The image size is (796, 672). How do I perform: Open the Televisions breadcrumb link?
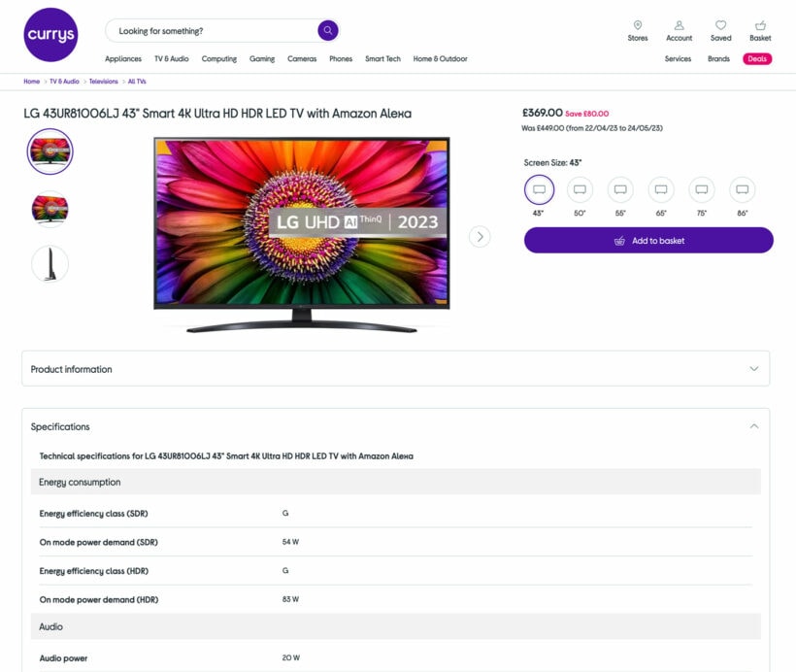104,82
